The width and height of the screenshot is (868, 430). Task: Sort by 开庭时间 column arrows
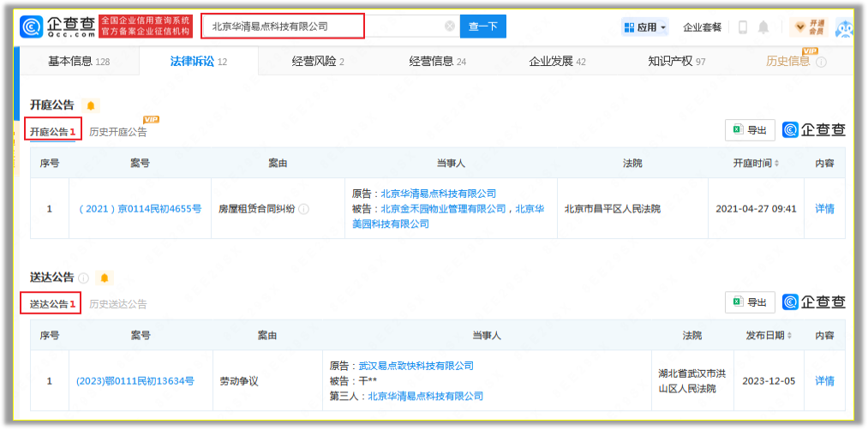[776, 164]
